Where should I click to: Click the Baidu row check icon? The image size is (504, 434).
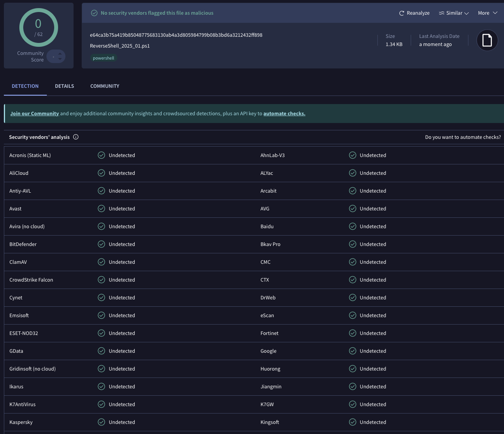[353, 226]
